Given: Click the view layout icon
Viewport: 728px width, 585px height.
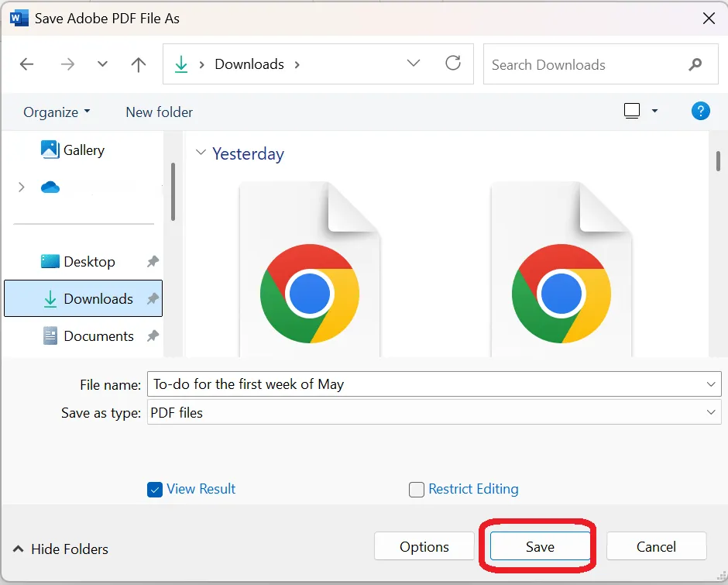Looking at the screenshot, I should pos(632,111).
